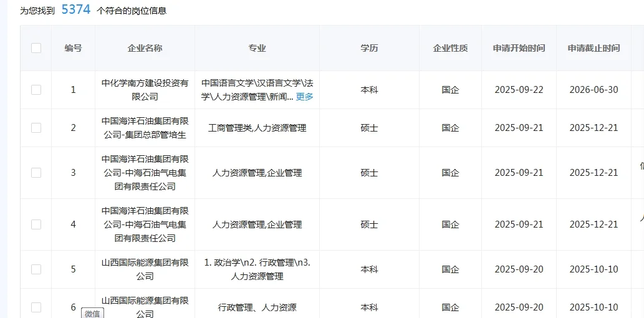Click the 编号 column header
This screenshot has height=318, width=644.
(x=73, y=48)
